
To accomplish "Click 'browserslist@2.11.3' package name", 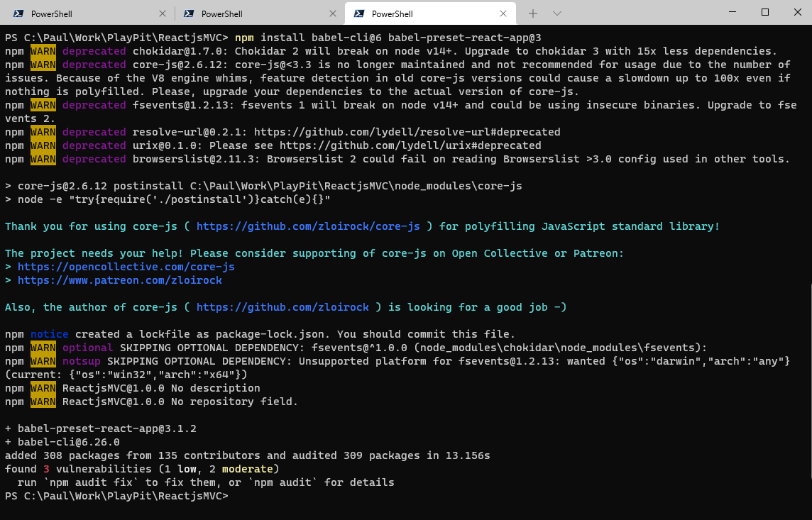I will pos(197,159).
